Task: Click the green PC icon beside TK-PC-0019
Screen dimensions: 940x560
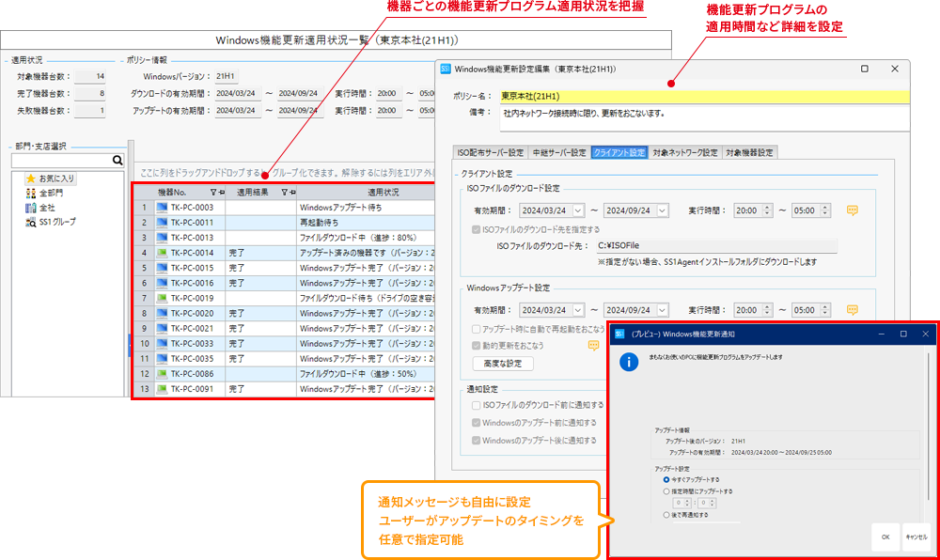Action: 162,298
